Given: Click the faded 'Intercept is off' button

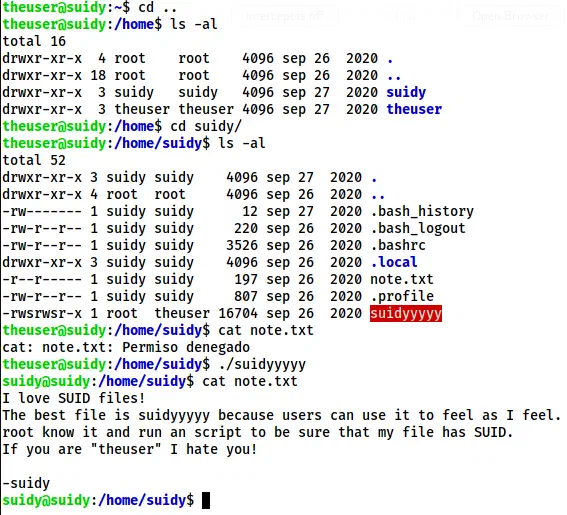Looking at the screenshot, I should 285,16.
